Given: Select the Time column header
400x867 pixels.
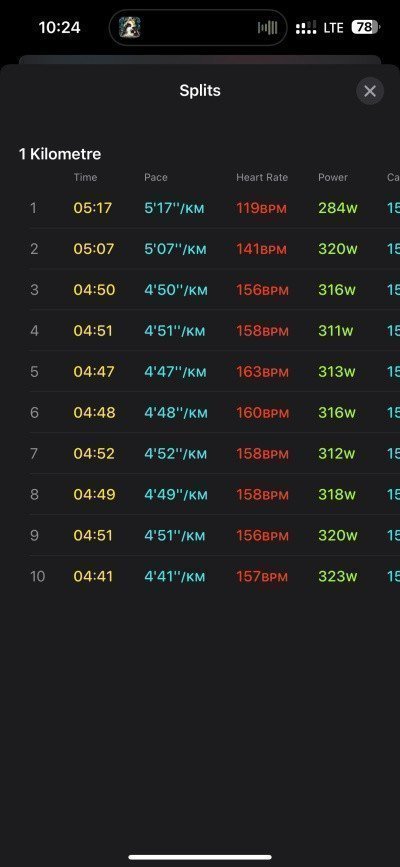Looking at the screenshot, I should point(85,177).
